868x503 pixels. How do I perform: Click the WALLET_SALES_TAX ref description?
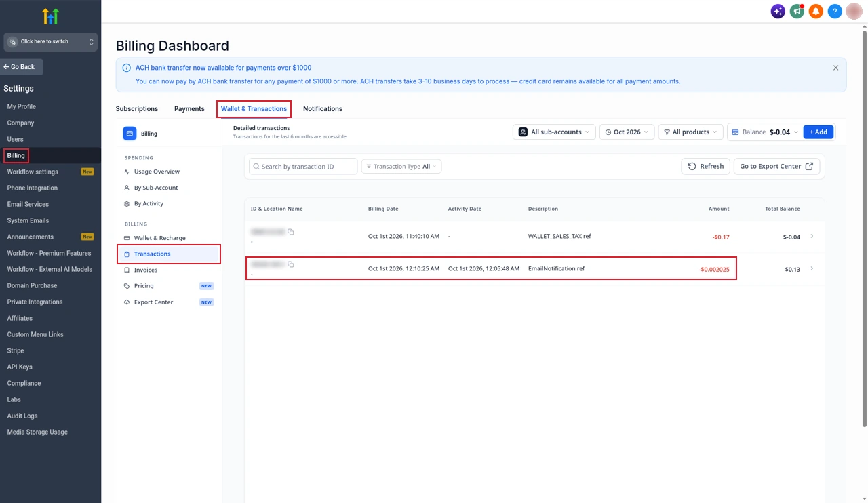point(559,237)
